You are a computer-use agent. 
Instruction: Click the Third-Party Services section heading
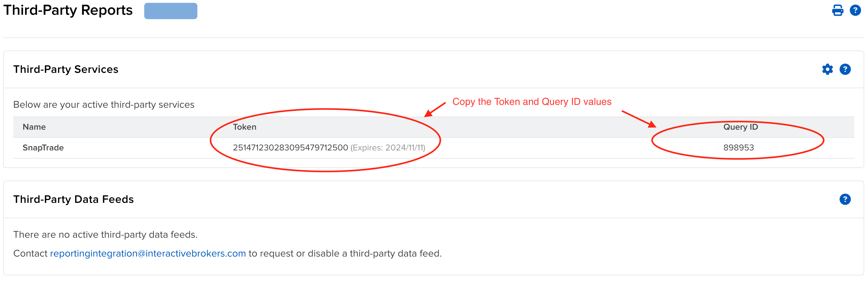point(66,69)
